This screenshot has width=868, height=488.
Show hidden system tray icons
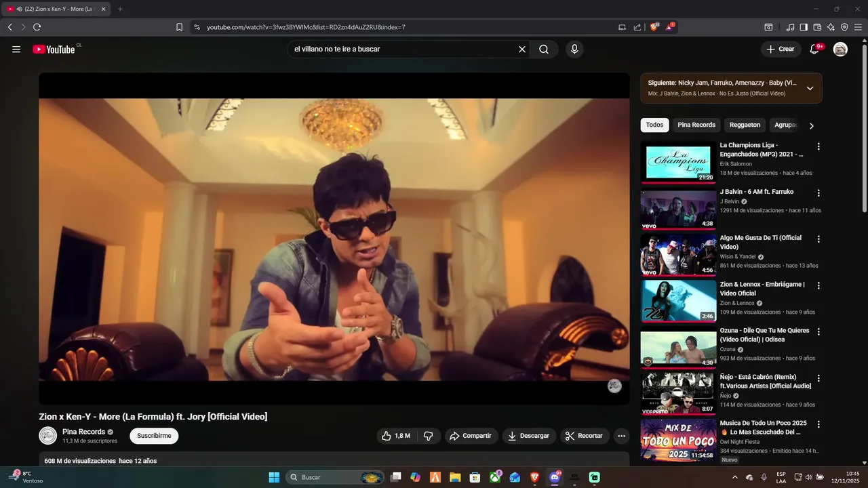click(x=735, y=477)
